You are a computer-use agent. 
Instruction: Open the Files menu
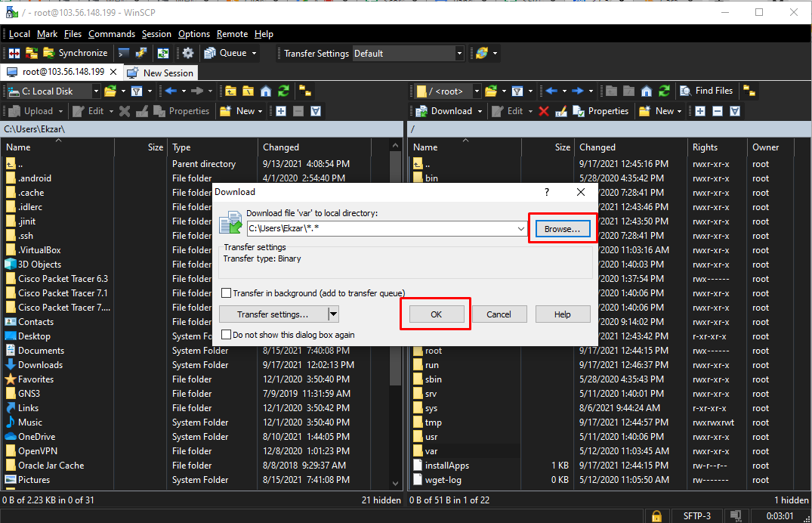pyautogui.click(x=73, y=34)
